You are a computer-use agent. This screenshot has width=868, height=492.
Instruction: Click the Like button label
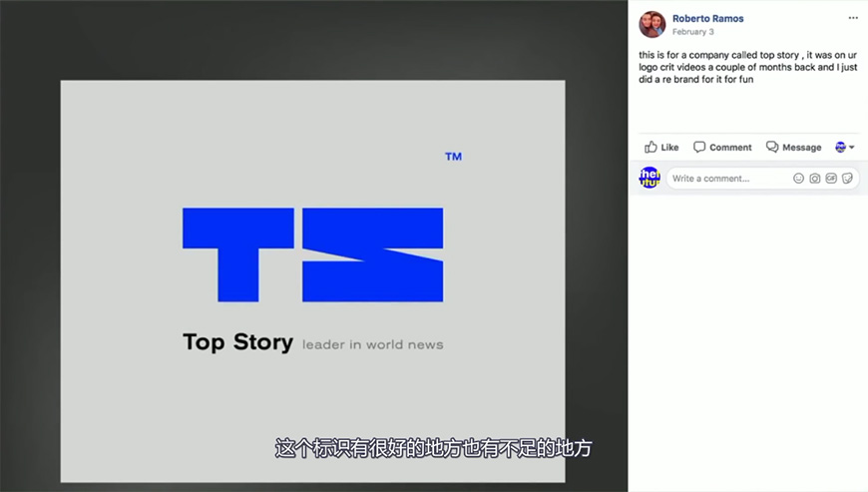point(669,148)
